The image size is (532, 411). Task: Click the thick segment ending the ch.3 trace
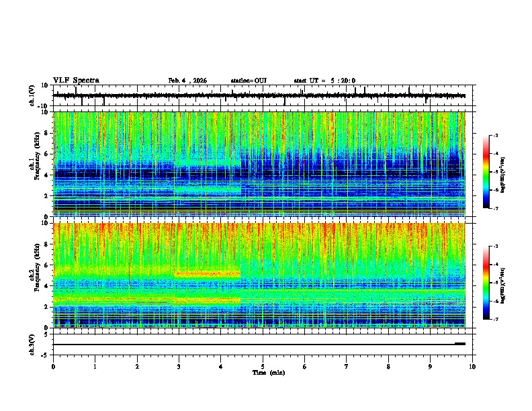[460, 344]
